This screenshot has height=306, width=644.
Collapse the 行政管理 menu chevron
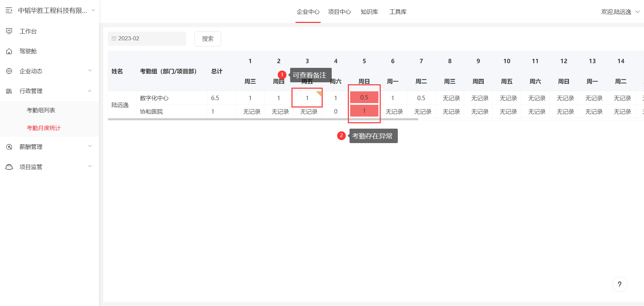[x=90, y=91]
